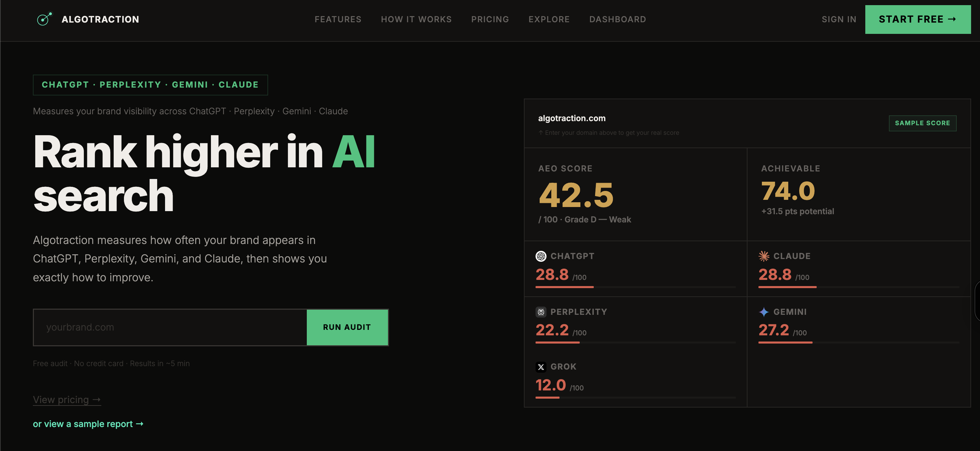Image resolution: width=980 pixels, height=451 pixels.
Task: Click the Algotraction logo icon
Action: pyautogui.click(x=44, y=19)
